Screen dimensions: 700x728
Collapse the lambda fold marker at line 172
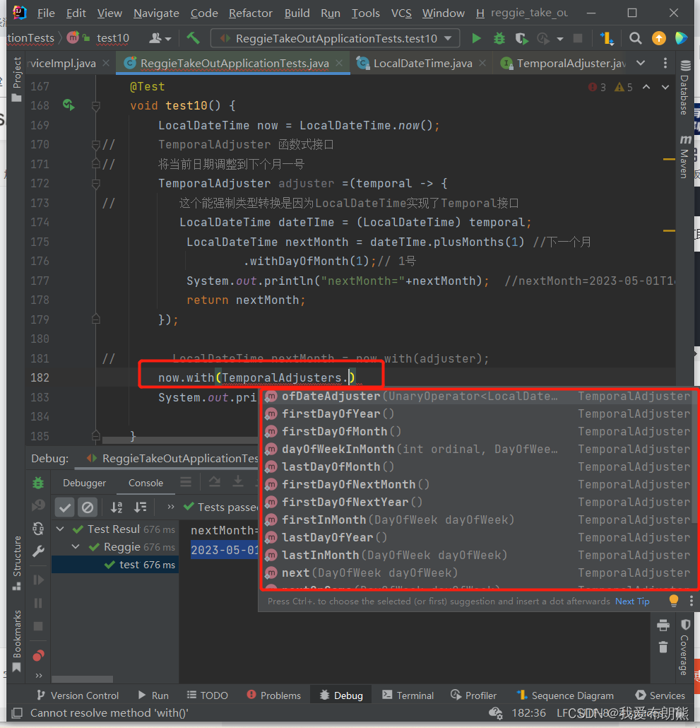pyautogui.click(x=96, y=183)
